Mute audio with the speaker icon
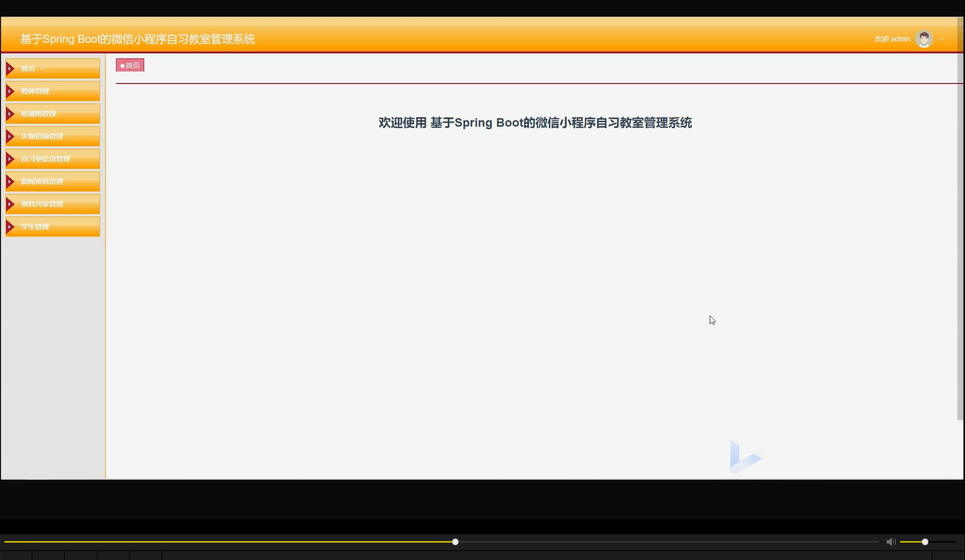Image resolution: width=965 pixels, height=560 pixels. (x=891, y=542)
